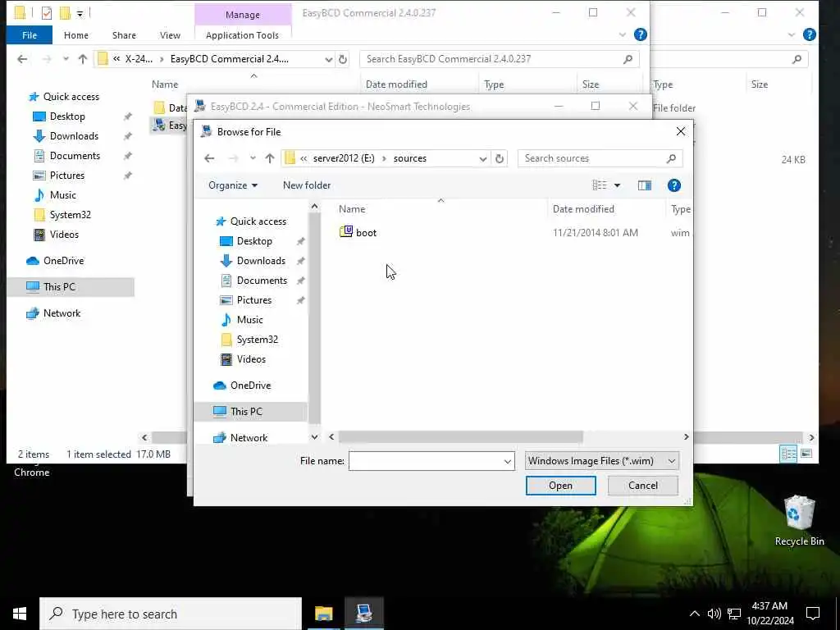Click the Open button
The height and width of the screenshot is (630, 840).
[x=560, y=486]
